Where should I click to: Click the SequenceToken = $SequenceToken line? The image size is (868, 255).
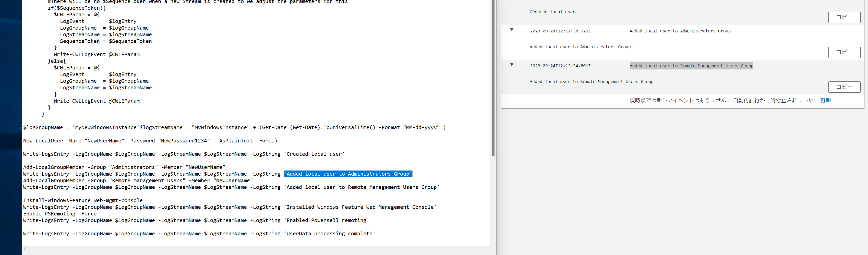tap(106, 41)
